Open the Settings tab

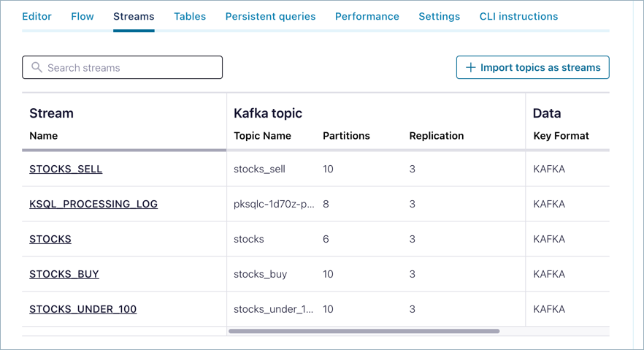(439, 16)
